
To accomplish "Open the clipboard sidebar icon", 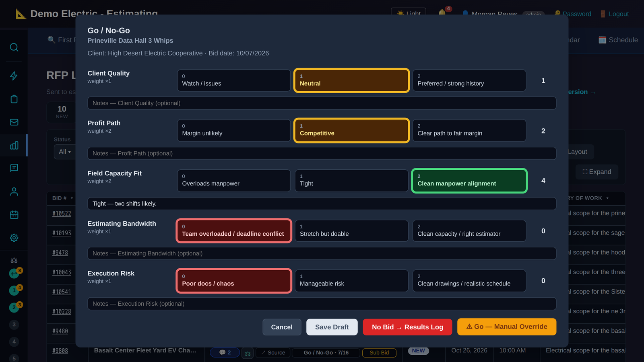I will pyautogui.click(x=14, y=99).
